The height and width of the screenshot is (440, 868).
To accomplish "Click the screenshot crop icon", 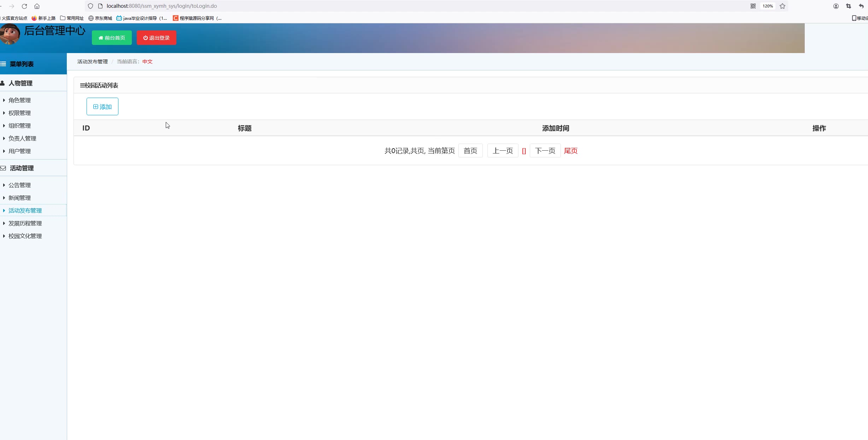I will tap(849, 6).
